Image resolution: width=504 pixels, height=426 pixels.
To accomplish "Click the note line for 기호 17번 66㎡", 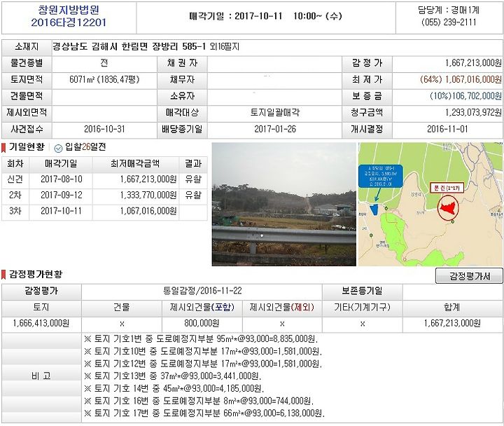I will 204,413.
